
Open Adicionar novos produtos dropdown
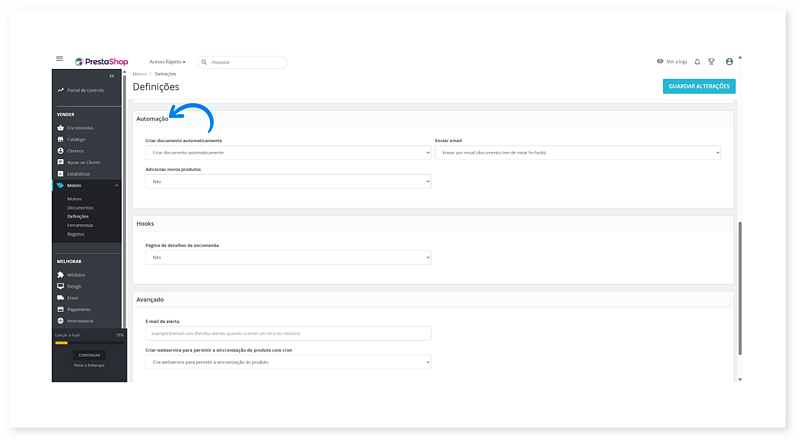point(287,182)
